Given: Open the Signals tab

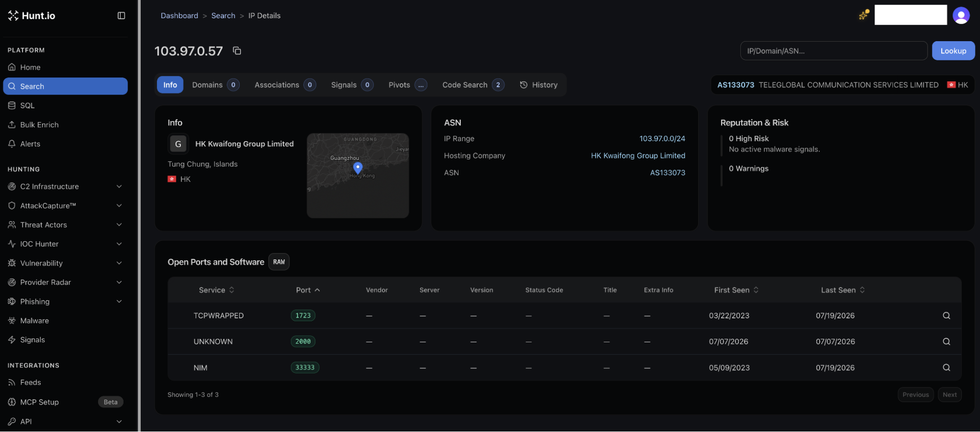Looking at the screenshot, I should 352,85.
